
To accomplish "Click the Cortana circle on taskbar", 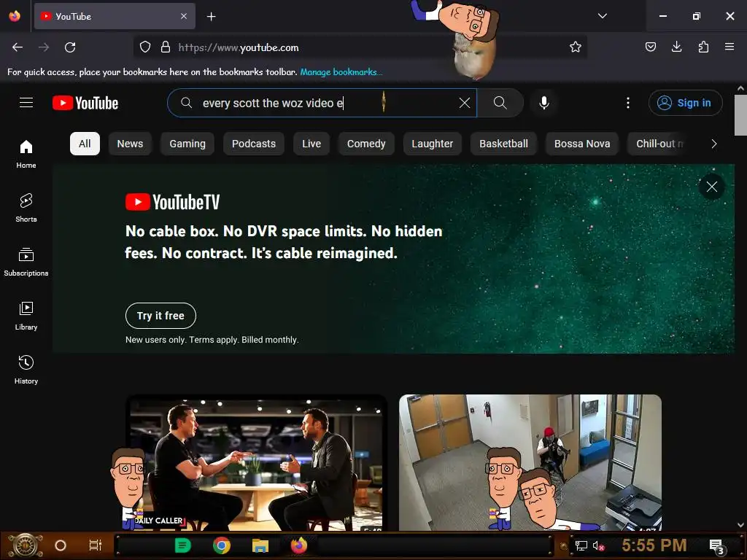I will click(x=61, y=545).
